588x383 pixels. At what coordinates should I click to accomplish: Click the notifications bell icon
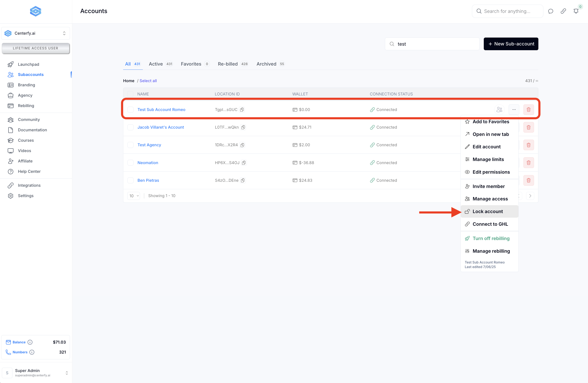[576, 11]
